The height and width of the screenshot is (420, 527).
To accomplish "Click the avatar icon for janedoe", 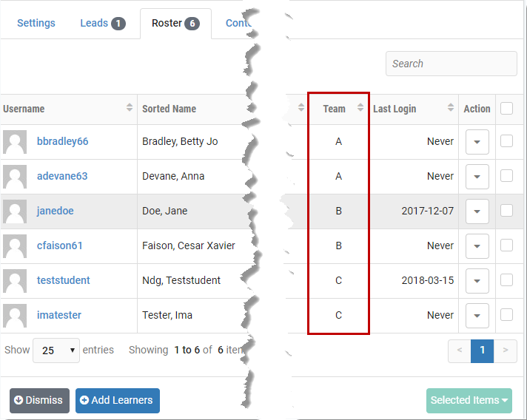I will pyautogui.click(x=15, y=211).
